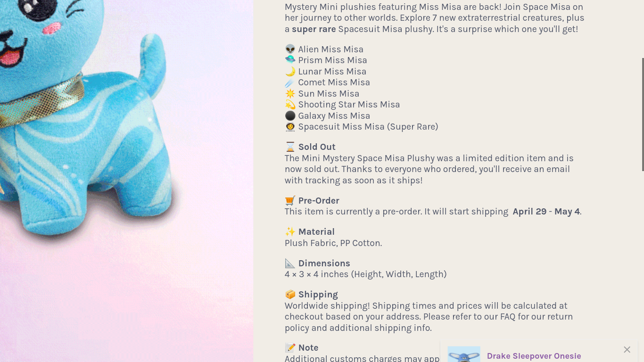644x362 pixels.
Task: Close the Drake Sleepover Onesie popup
Action: 627,349
